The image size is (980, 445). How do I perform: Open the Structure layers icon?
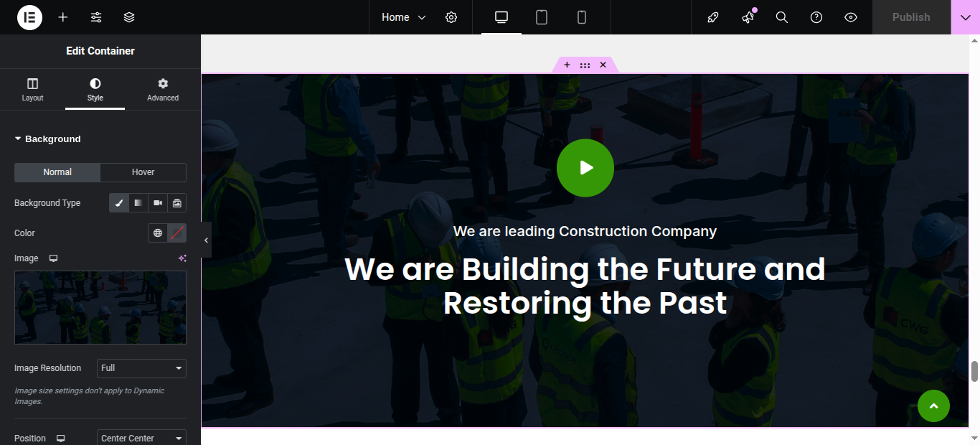point(129,17)
